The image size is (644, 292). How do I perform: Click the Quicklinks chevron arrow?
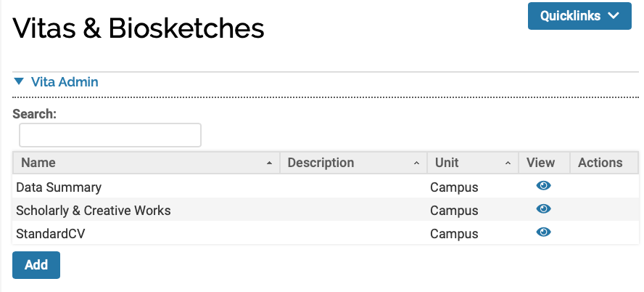(614, 15)
